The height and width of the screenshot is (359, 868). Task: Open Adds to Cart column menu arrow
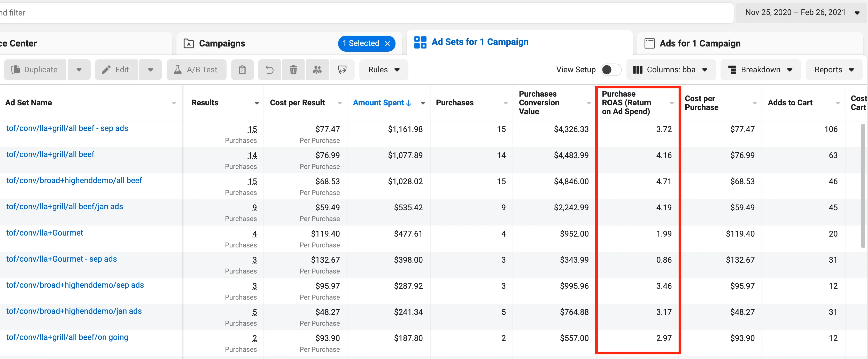point(838,103)
